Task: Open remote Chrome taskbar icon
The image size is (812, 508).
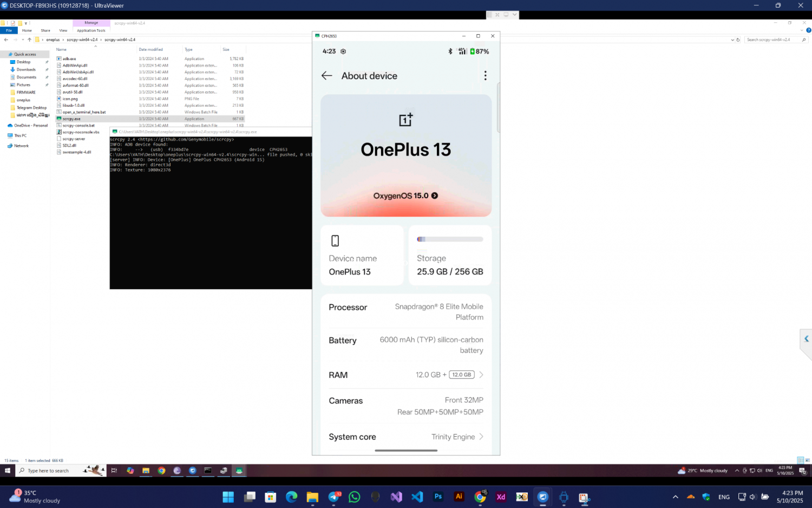Action: (x=161, y=471)
